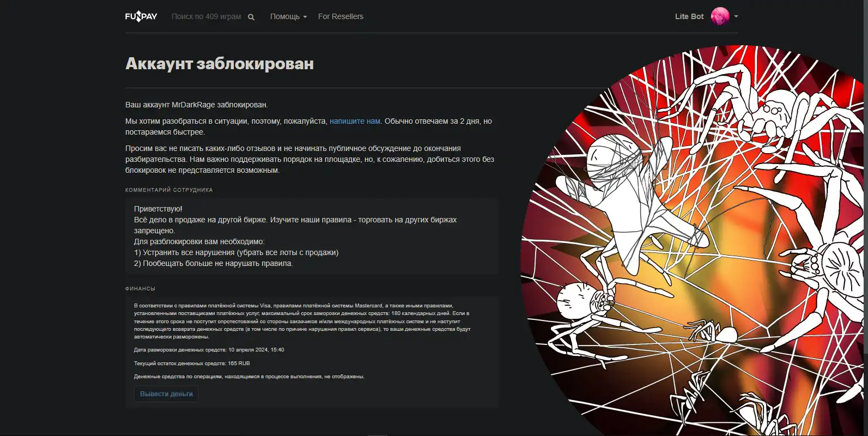The image size is (868, 436).
Task: Click the 'Финансы' section label
Action: [x=140, y=288]
